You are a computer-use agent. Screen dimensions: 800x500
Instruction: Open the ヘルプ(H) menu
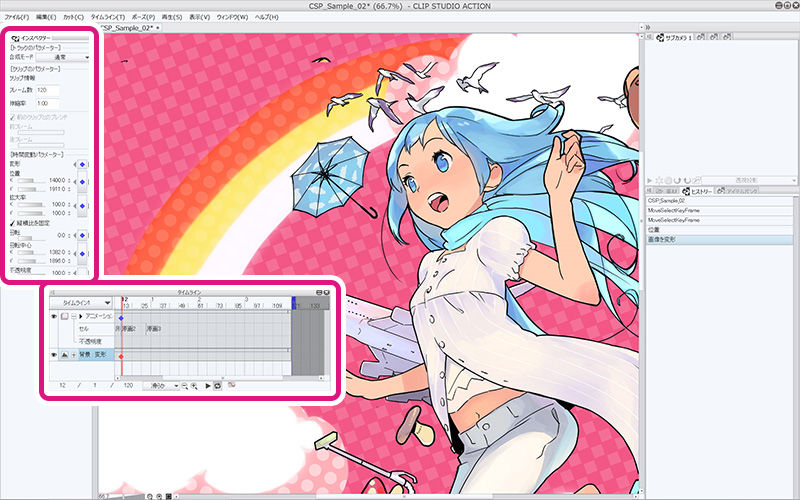click(x=266, y=17)
